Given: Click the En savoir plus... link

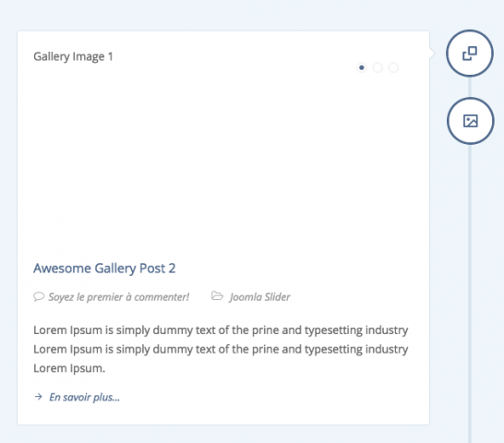Looking at the screenshot, I should [84, 398].
